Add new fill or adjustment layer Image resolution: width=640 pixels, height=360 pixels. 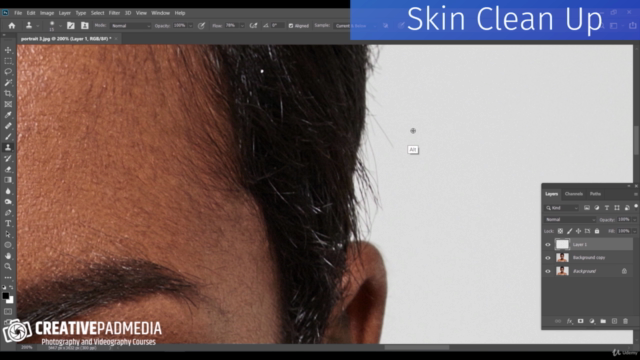click(x=592, y=321)
